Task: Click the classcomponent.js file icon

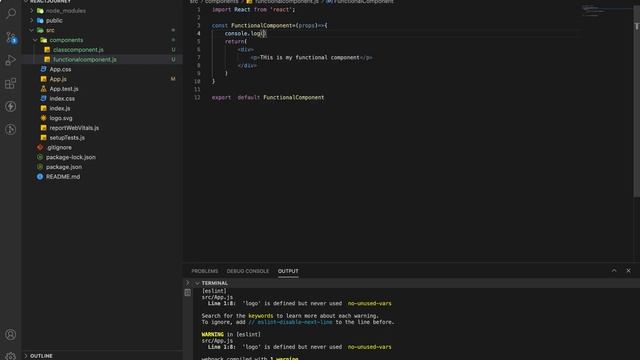Action: [47, 50]
